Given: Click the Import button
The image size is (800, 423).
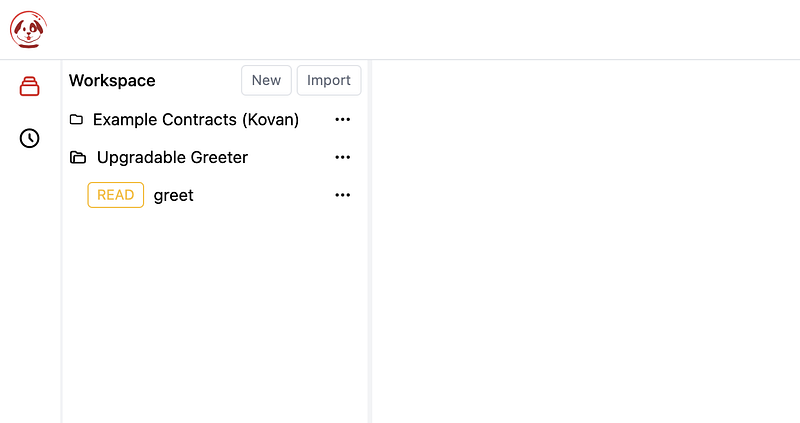Looking at the screenshot, I should pos(329,81).
